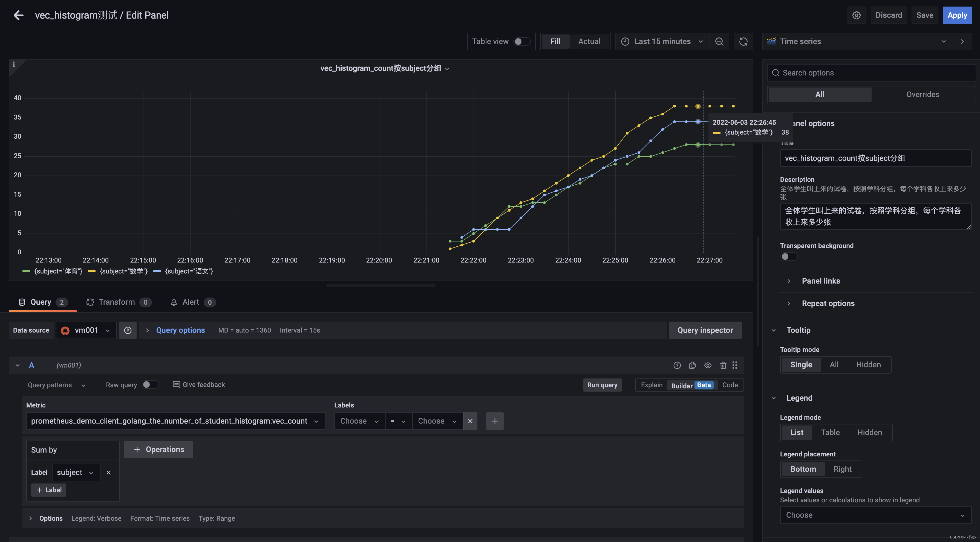Click the refresh dashboard icon
The width and height of the screenshot is (980, 542).
click(x=743, y=41)
